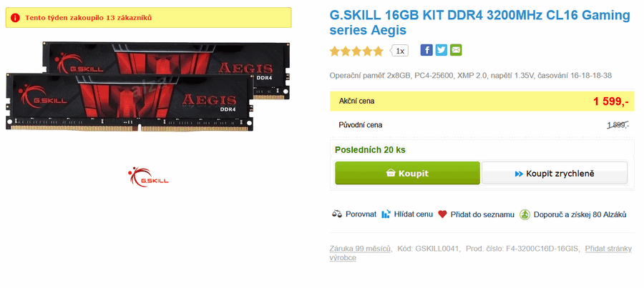The image size is (644, 288).
Task: Open the five-star rating
Action: (356, 51)
